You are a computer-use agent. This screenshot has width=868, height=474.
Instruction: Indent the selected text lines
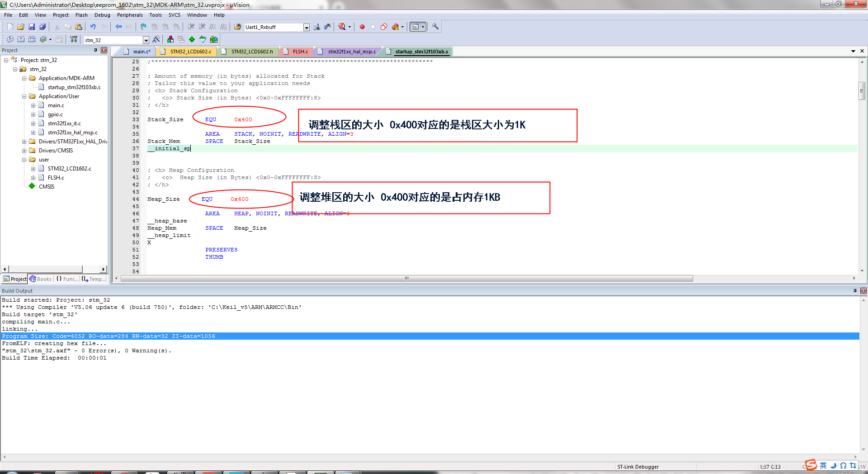coord(191,27)
